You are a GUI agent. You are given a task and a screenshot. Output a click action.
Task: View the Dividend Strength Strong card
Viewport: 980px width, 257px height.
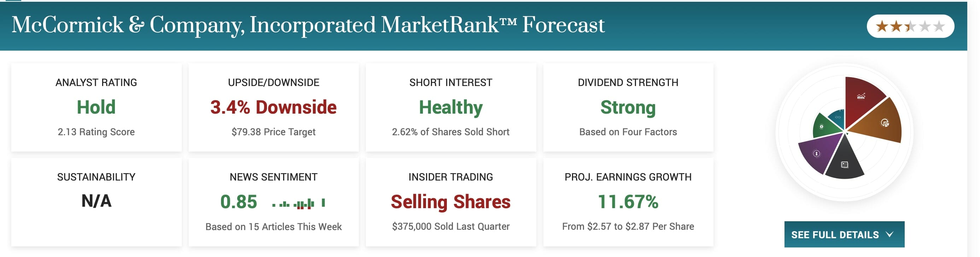(x=628, y=107)
